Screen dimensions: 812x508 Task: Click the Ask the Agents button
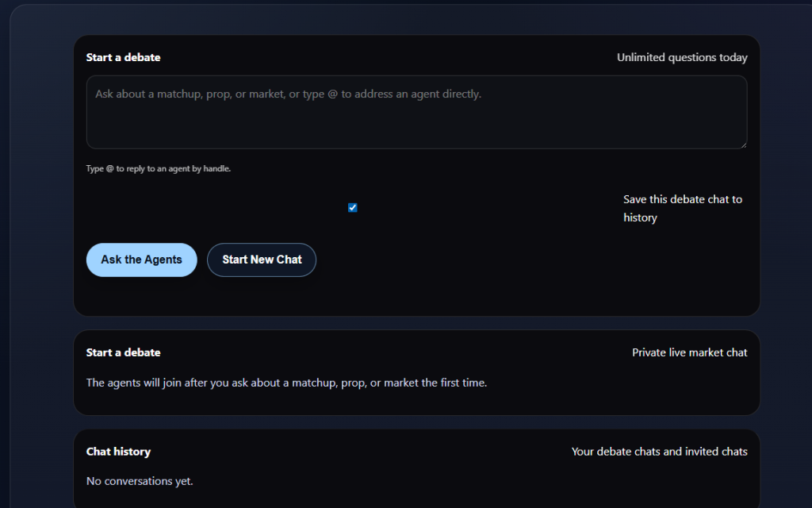click(x=141, y=260)
